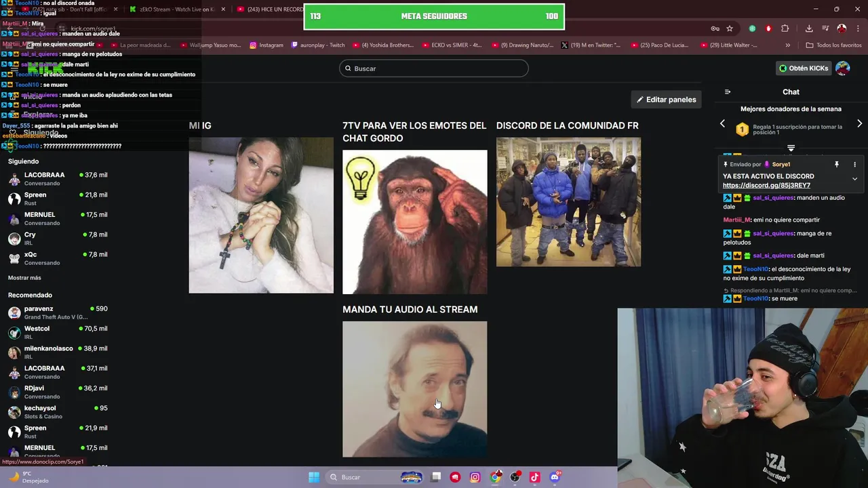Click Editar paneles button
Image resolution: width=868 pixels, height=488 pixels.
[666, 100]
